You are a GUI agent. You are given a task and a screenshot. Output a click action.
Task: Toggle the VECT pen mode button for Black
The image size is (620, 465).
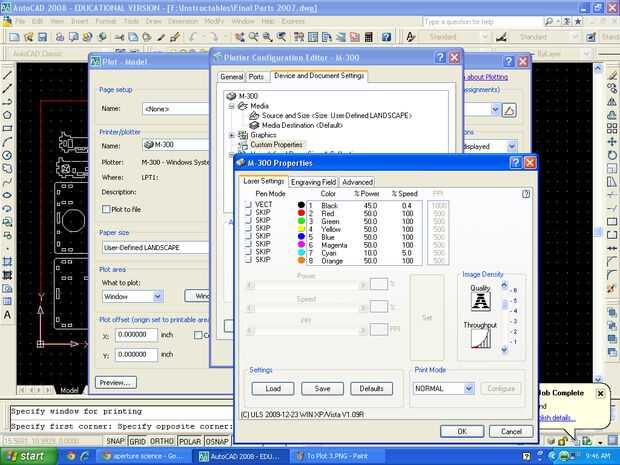point(248,205)
